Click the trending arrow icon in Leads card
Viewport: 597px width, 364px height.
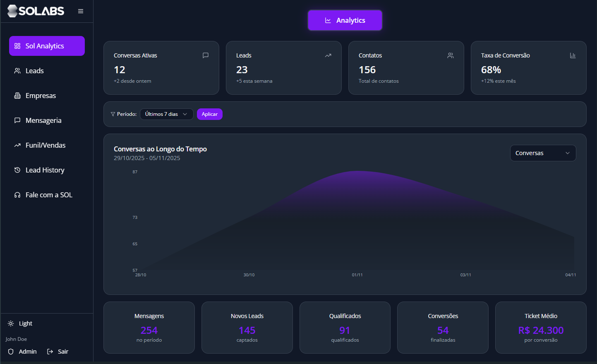tap(328, 55)
